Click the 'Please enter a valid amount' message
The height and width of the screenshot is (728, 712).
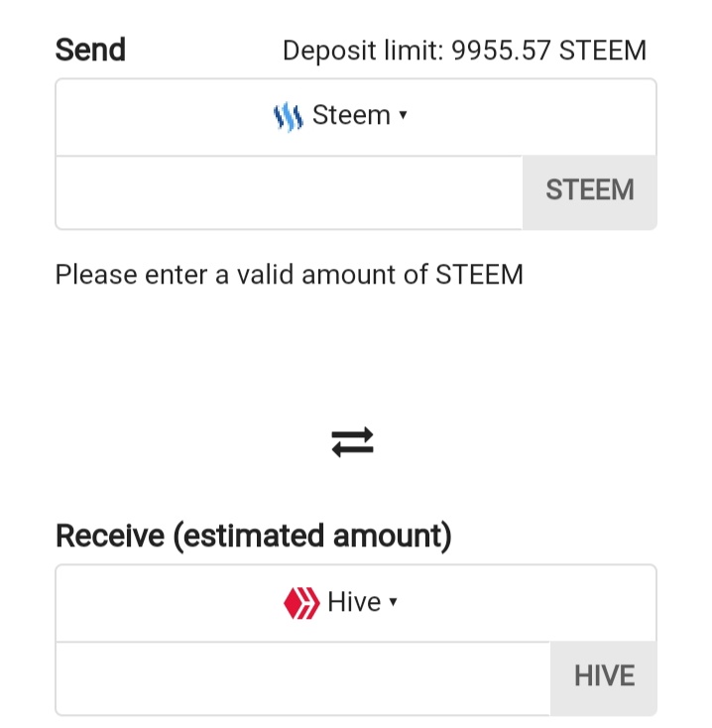click(x=290, y=275)
